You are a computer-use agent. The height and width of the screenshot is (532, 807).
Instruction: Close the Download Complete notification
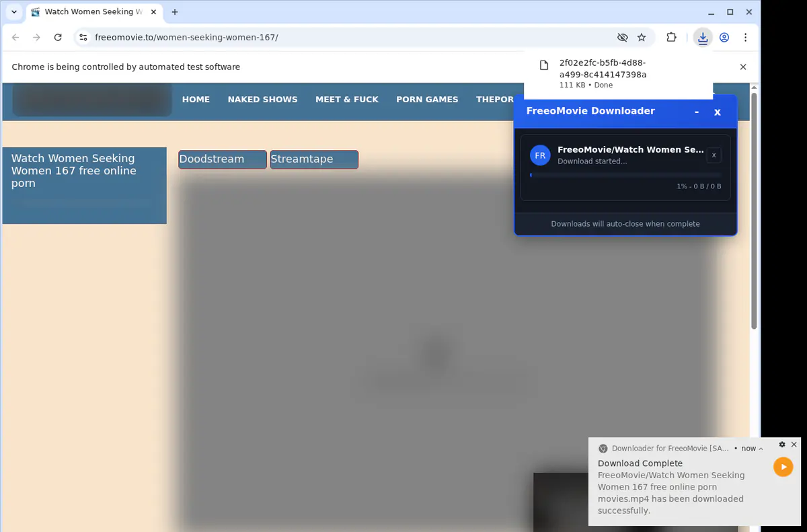pyautogui.click(x=794, y=445)
